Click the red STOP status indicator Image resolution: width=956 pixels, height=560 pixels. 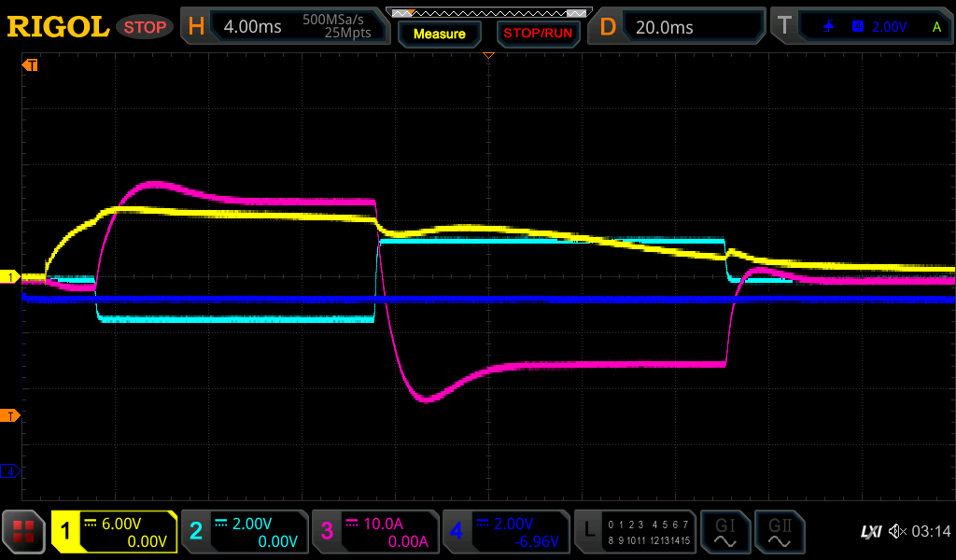tap(145, 27)
